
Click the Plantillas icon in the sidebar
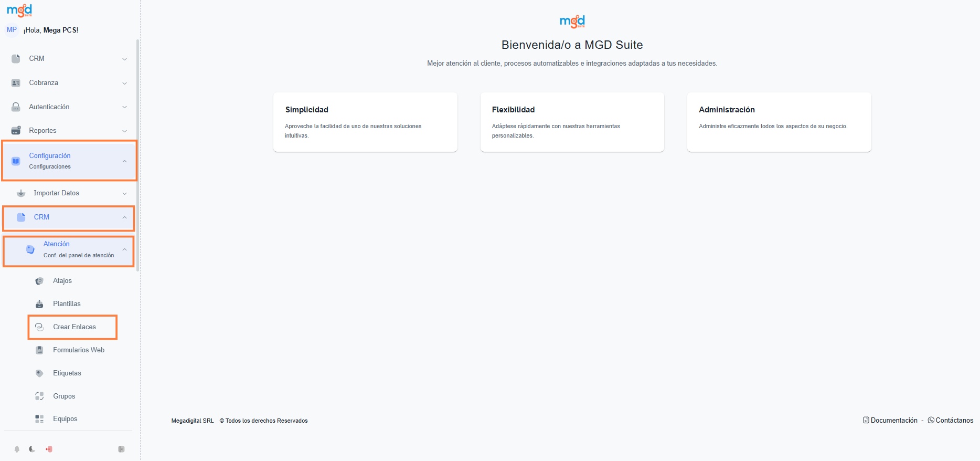(x=39, y=304)
